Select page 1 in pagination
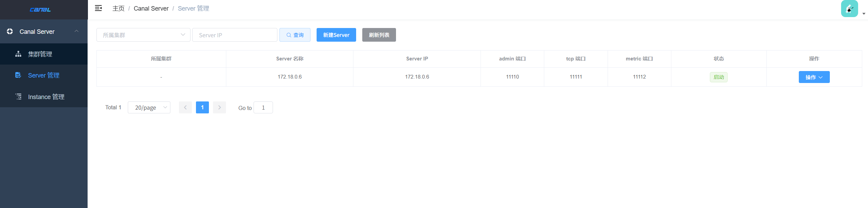The height and width of the screenshot is (208, 868). click(x=202, y=107)
